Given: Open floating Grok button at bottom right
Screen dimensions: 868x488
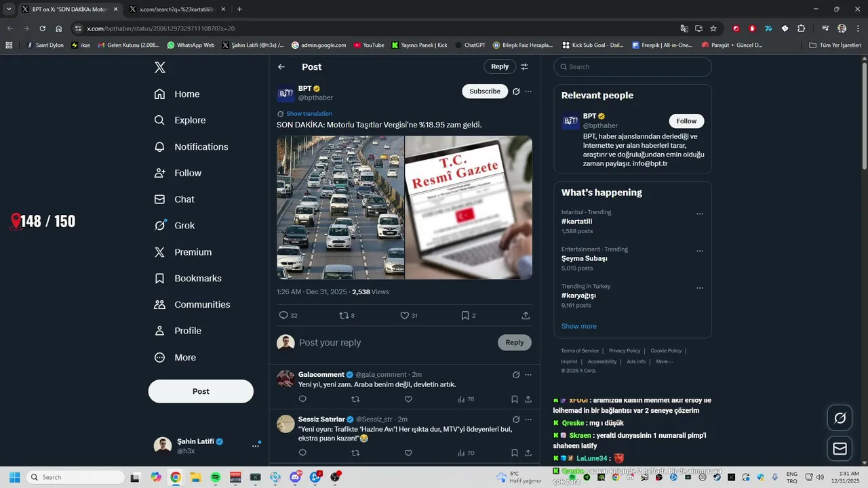Looking at the screenshot, I should pos(840,418).
